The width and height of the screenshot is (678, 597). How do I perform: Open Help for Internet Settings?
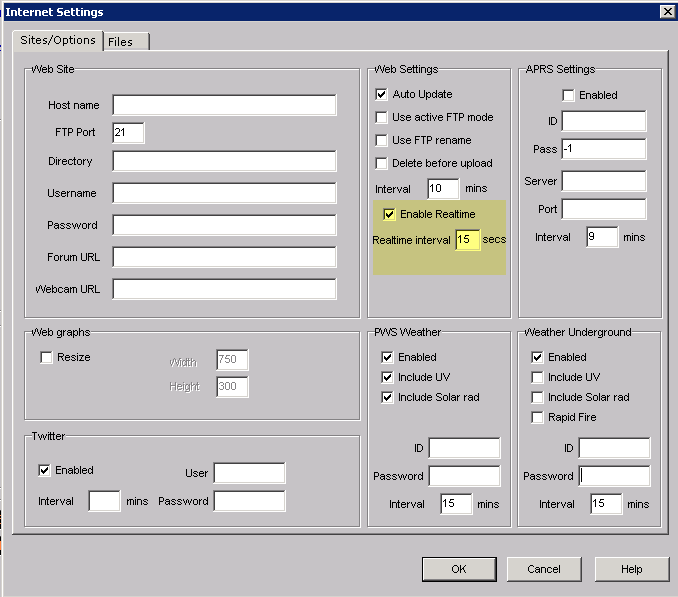coord(631,569)
